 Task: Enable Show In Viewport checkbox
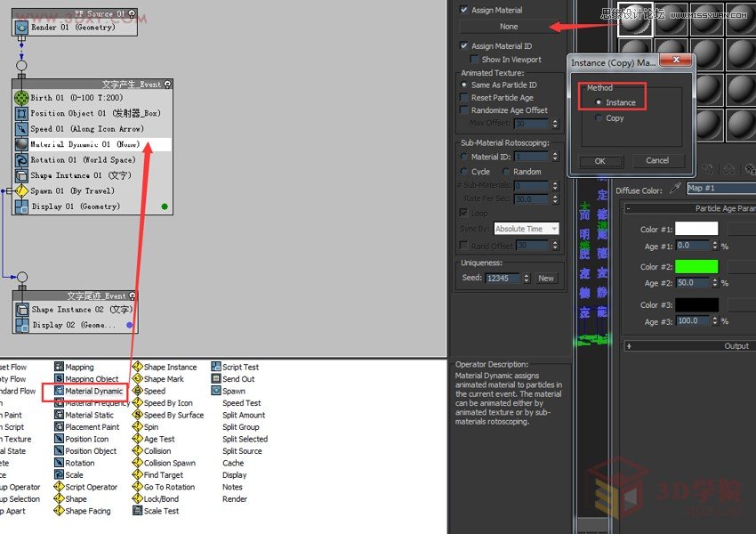(x=474, y=60)
